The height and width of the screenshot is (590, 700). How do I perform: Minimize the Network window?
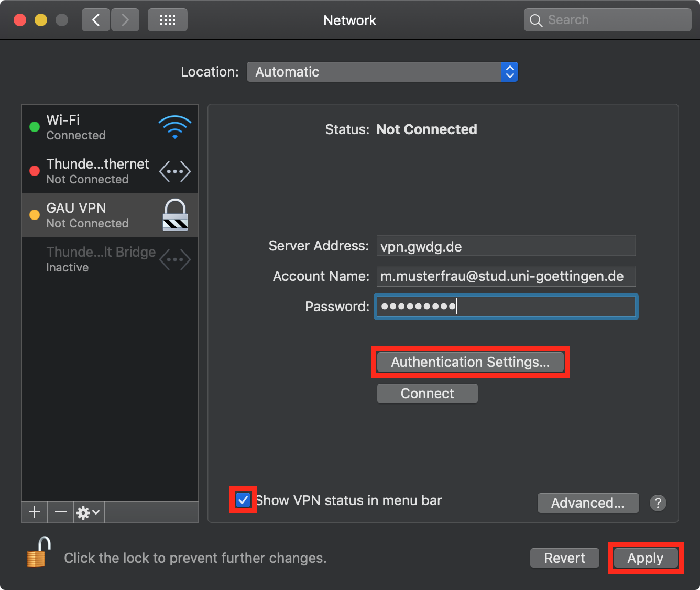coord(41,20)
